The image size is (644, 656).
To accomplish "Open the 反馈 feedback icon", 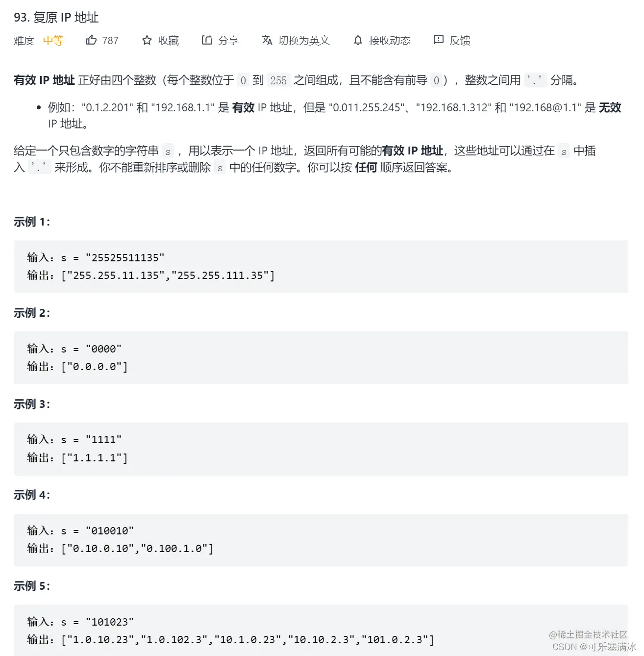I will [x=439, y=40].
